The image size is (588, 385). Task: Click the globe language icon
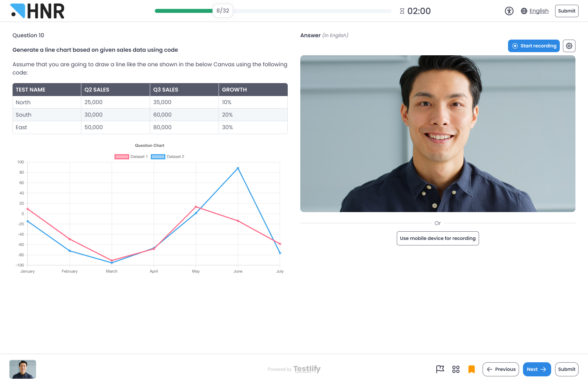[x=524, y=11]
